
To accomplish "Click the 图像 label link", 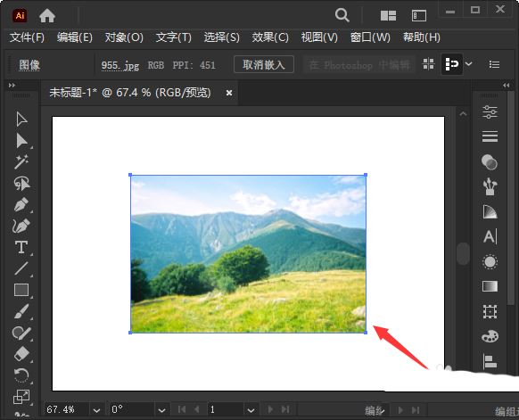I will 29,65.
